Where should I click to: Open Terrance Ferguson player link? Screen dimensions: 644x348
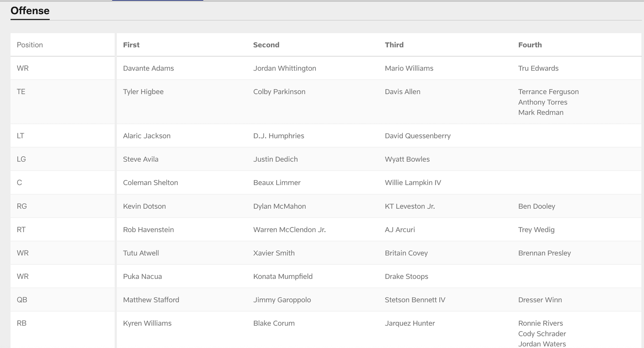[x=548, y=91]
